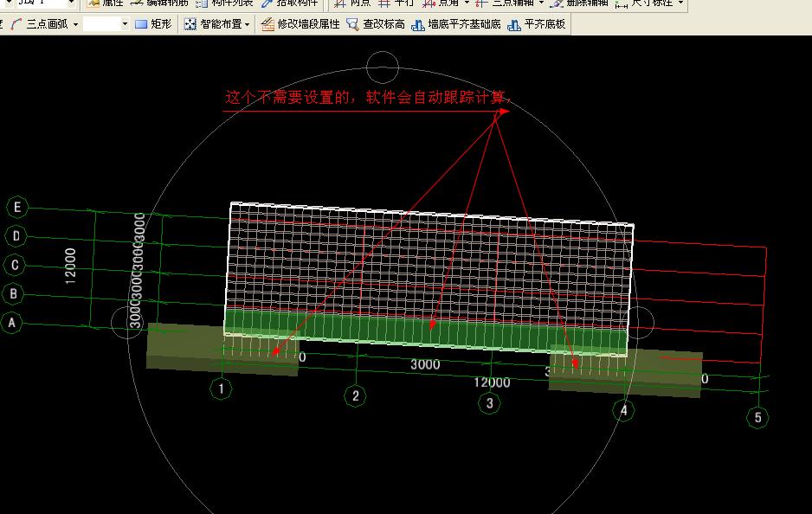Click axis bubble E on the grid
812x514 pixels.
17,207
